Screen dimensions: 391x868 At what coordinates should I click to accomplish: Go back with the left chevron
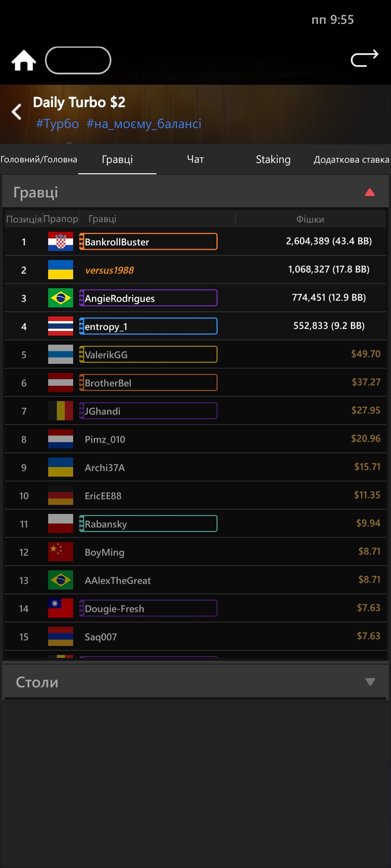16,112
